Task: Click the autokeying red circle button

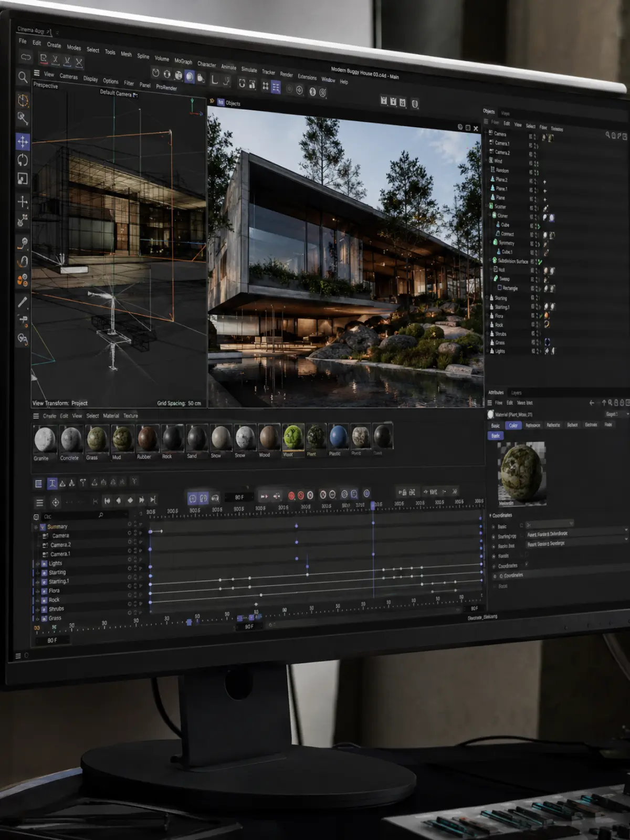Action: pyautogui.click(x=301, y=495)
